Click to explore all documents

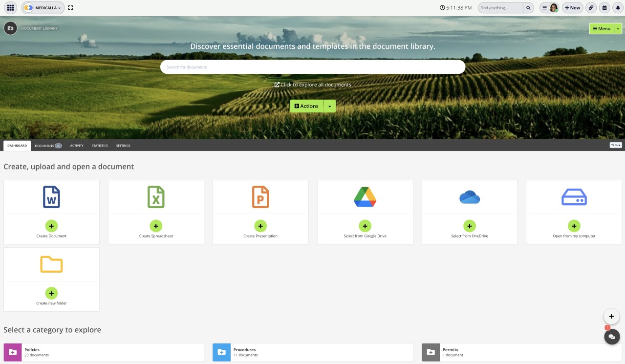(313, 84)
